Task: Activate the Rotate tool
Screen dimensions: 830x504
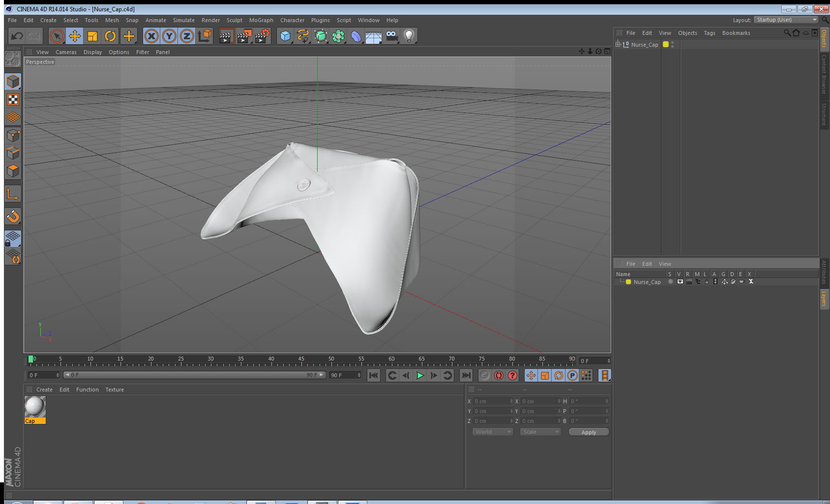Action: pos(111,36)
